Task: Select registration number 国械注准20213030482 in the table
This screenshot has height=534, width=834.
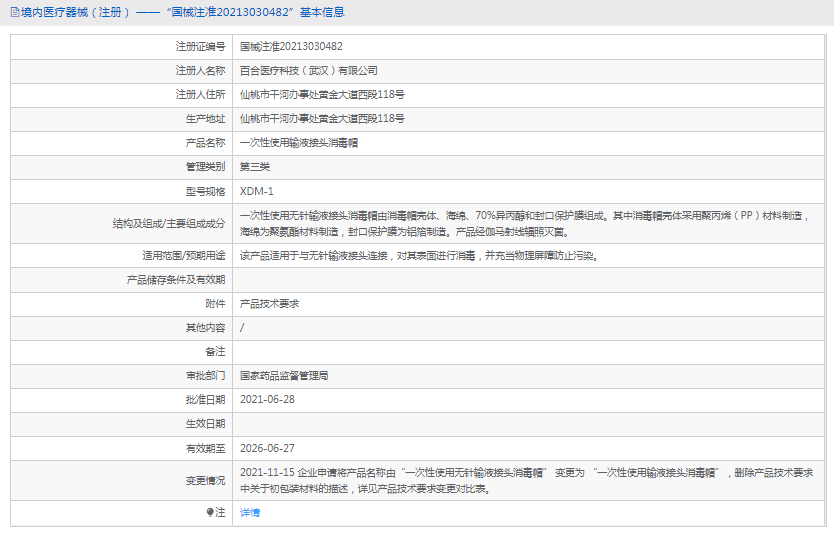Action: point(291,47)
